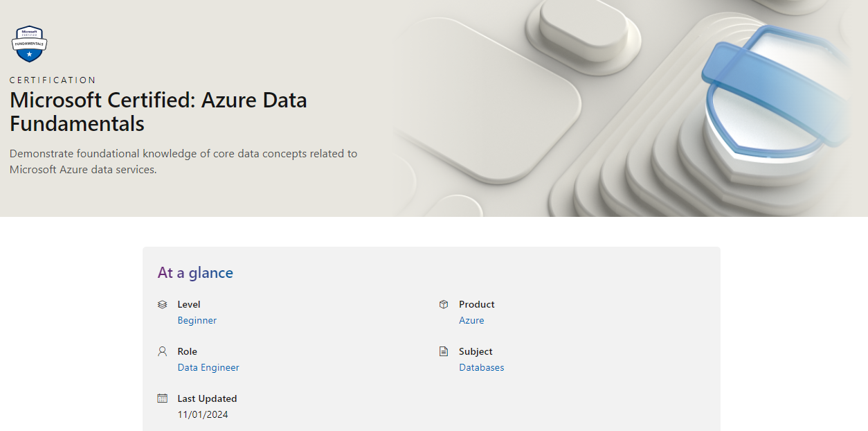
Task: Click the Role person icon
Action: (163, 351)
